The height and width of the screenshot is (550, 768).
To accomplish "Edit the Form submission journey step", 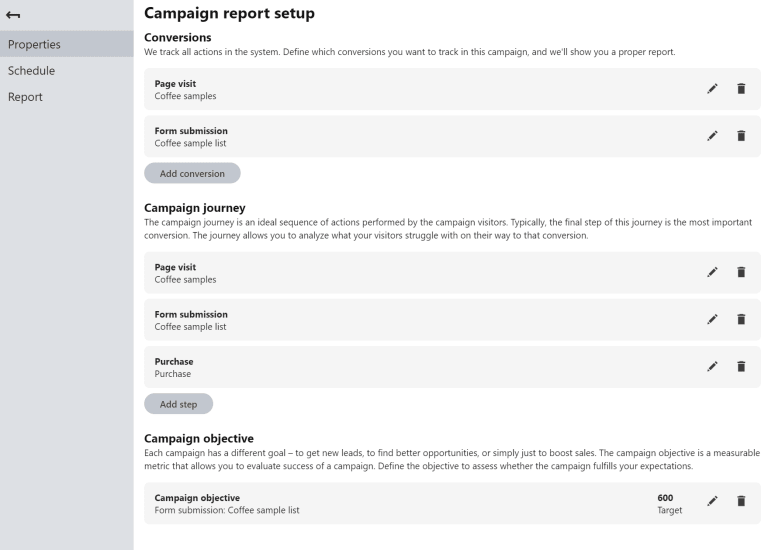I will pyautogui.click(x=712, y=319).
